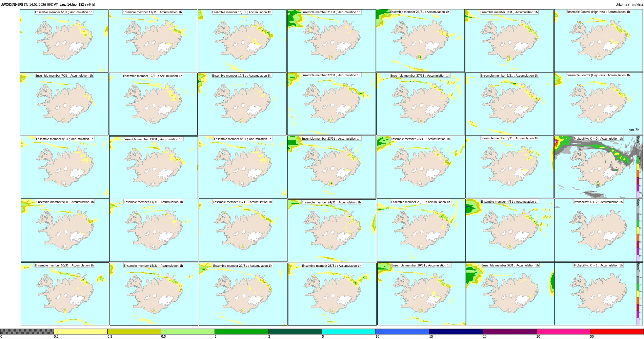644x339 pixels.
Task: Pick the red above-50 legend swatch
Action: [617, 332]
